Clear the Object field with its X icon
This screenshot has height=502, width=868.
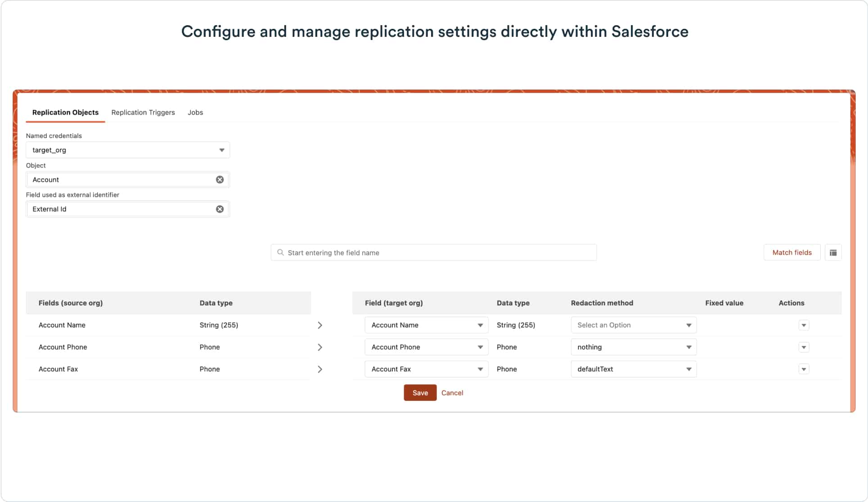[x=220, y=179]
